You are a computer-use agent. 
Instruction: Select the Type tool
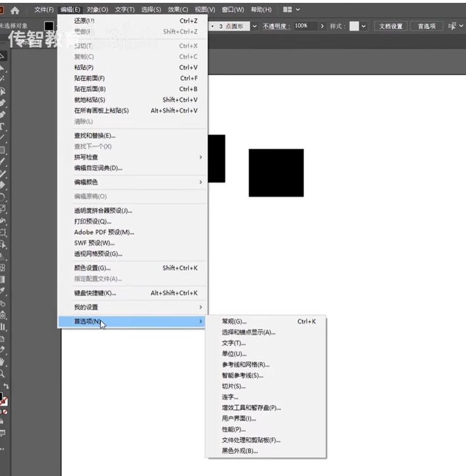[x=2, y=127]
